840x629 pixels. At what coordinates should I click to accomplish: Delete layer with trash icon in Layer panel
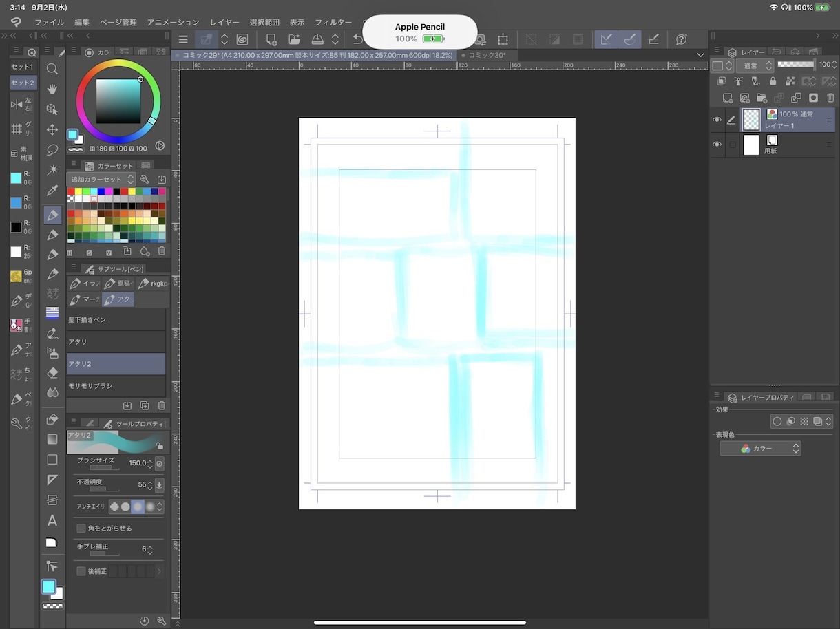click(830, 98)
